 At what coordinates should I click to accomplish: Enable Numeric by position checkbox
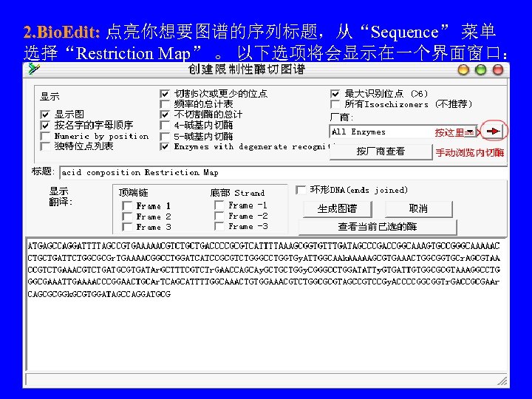tap(45, 136)
